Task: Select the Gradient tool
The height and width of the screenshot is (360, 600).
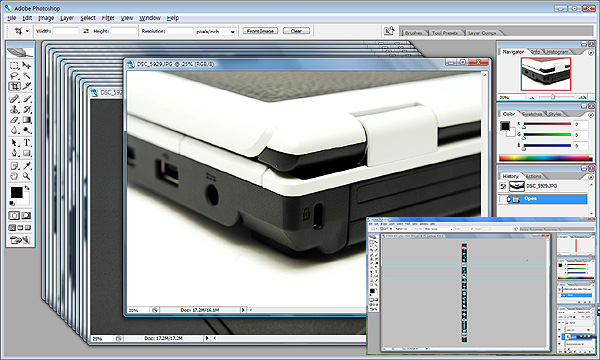Action: [x=26, y=120]
